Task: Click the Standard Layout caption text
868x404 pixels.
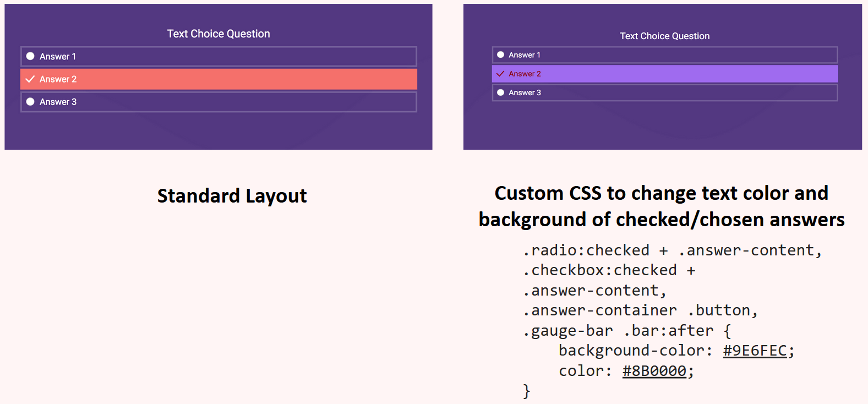Action: click(232, 195)
